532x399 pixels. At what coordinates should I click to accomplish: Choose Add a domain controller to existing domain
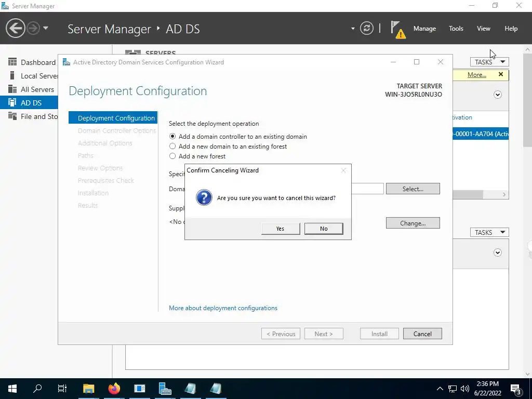(x=172, y=137)
